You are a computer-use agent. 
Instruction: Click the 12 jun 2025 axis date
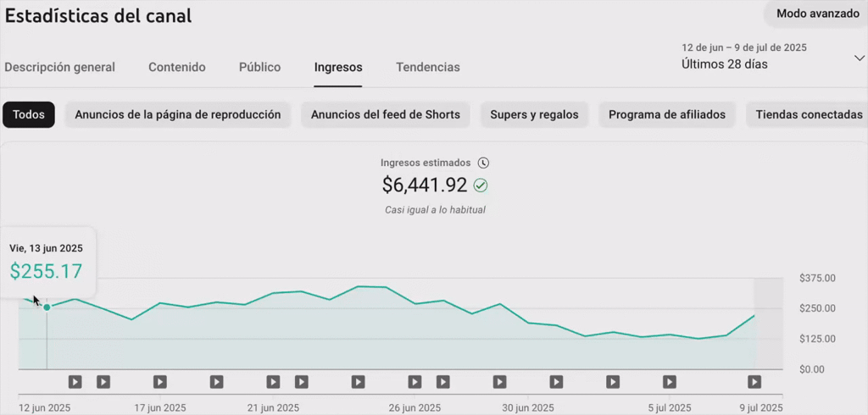(x=45, y=408)
